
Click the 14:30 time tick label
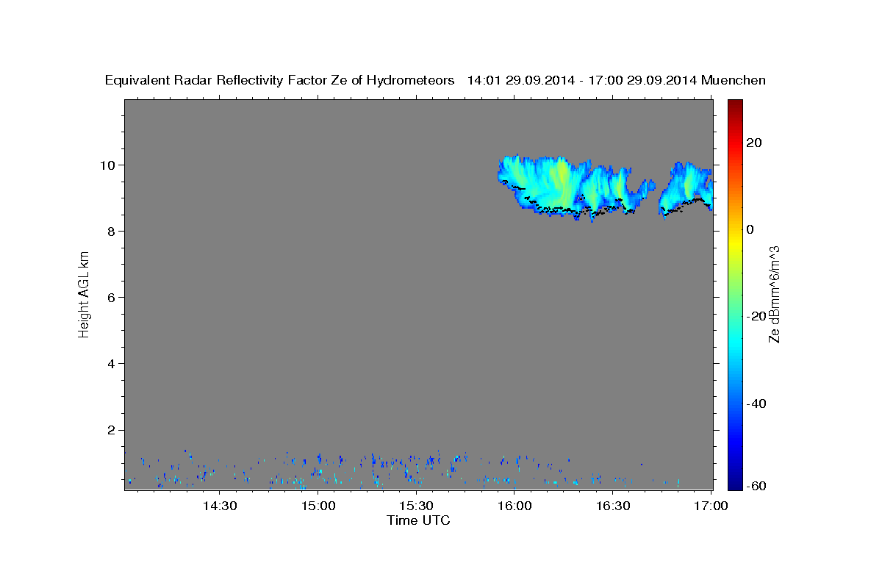click(x=220, y=506)
